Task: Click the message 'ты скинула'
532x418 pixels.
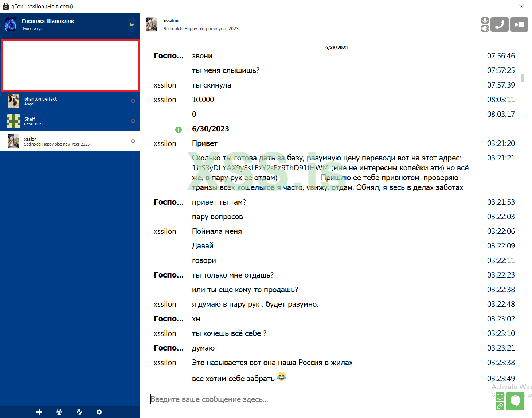Action: (x=212, y=85)
